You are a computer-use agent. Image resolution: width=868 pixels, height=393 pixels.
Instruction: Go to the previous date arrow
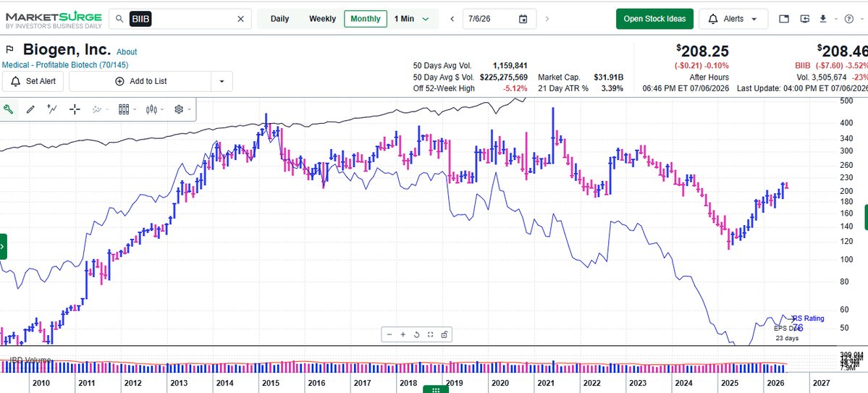452,19
